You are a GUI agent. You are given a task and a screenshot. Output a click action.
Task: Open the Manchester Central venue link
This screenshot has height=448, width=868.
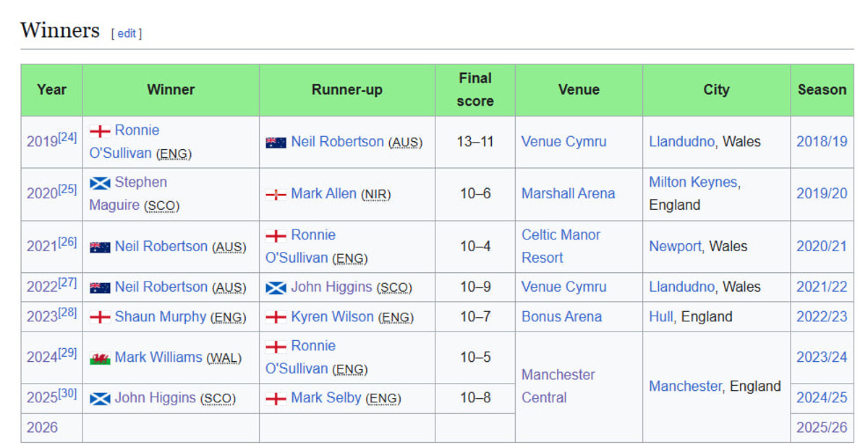[x=558, y=386]
